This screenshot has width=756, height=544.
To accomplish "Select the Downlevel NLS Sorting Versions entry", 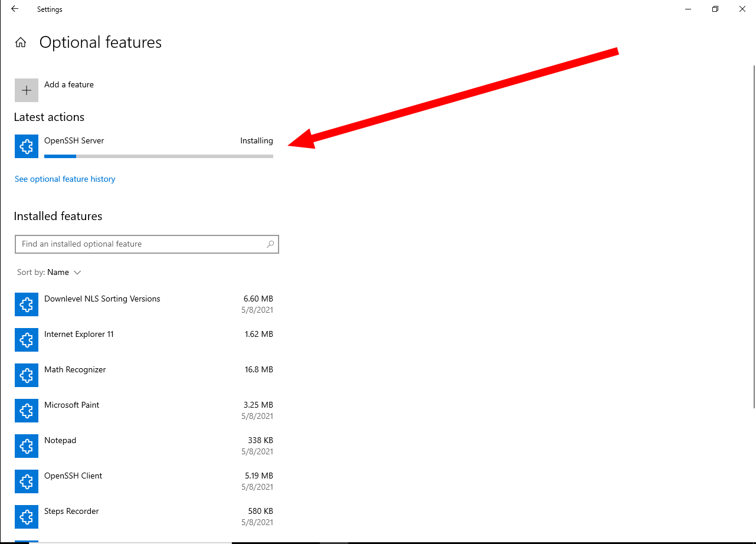I will click(144, 304).
